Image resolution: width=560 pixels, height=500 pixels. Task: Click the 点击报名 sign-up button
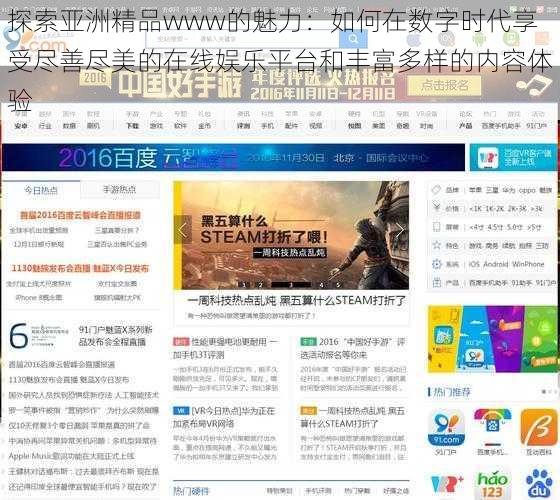tap(444, 85)
